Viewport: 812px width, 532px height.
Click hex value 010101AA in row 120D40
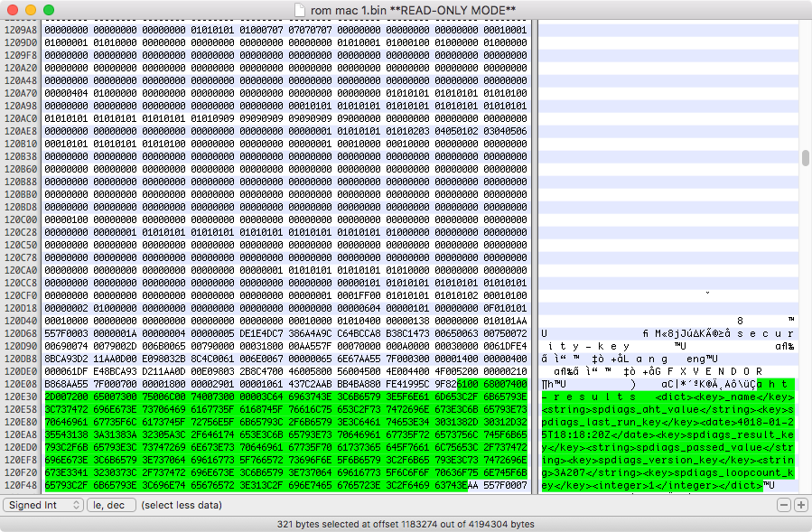(x=506, y=321)
